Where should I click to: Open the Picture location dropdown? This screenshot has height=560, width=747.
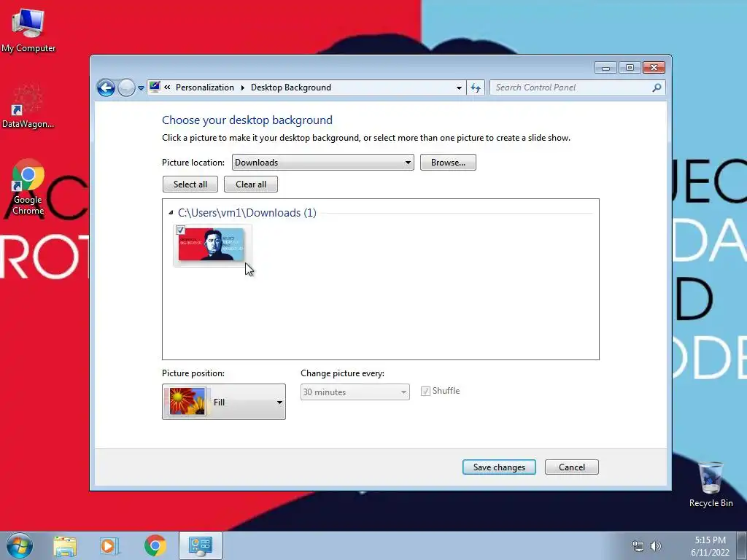(x=323, y=163)
